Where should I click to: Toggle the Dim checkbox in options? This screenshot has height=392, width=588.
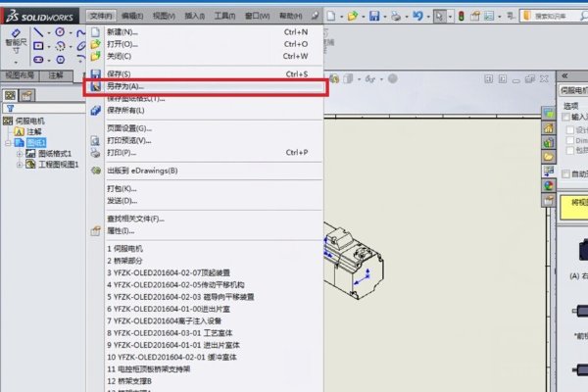click(570, 140)
